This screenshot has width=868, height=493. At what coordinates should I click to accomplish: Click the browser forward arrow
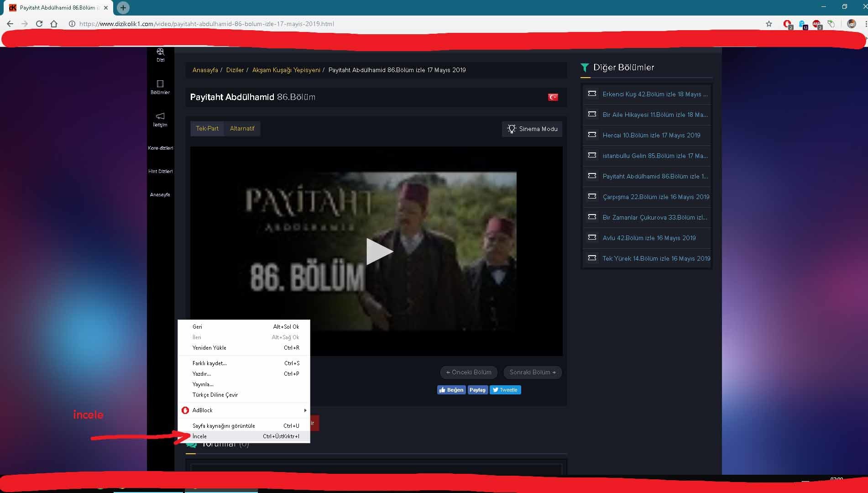tap(25, 24)
